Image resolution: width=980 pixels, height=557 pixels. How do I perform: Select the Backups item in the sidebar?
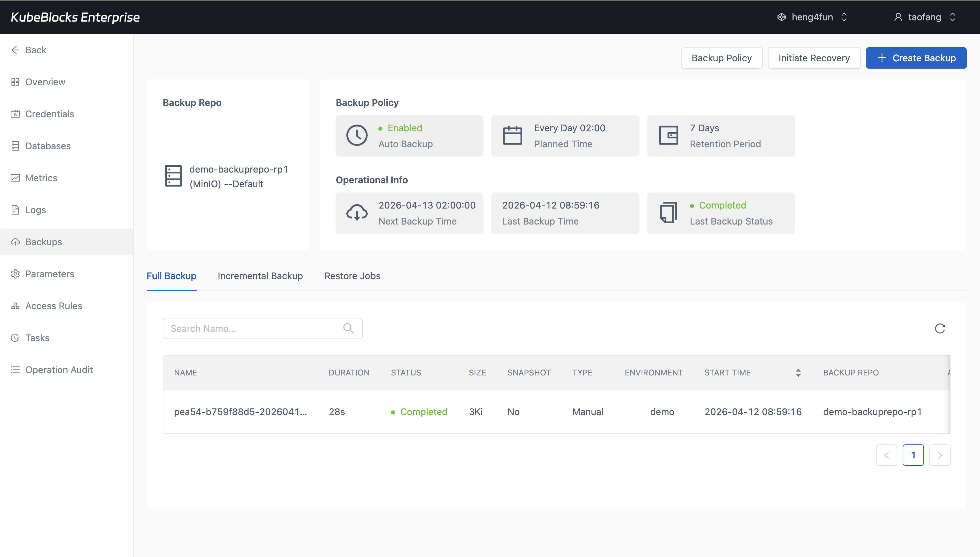coord(43,242)
